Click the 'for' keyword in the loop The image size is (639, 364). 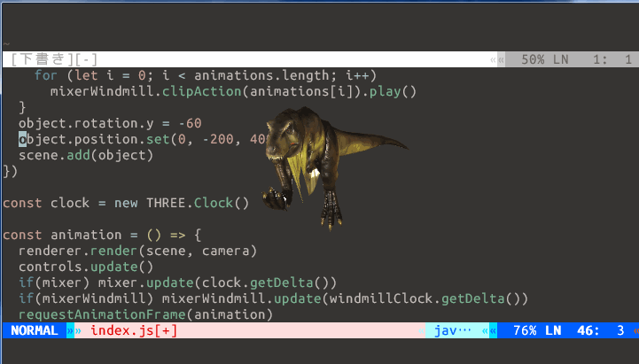click(46, 75)
